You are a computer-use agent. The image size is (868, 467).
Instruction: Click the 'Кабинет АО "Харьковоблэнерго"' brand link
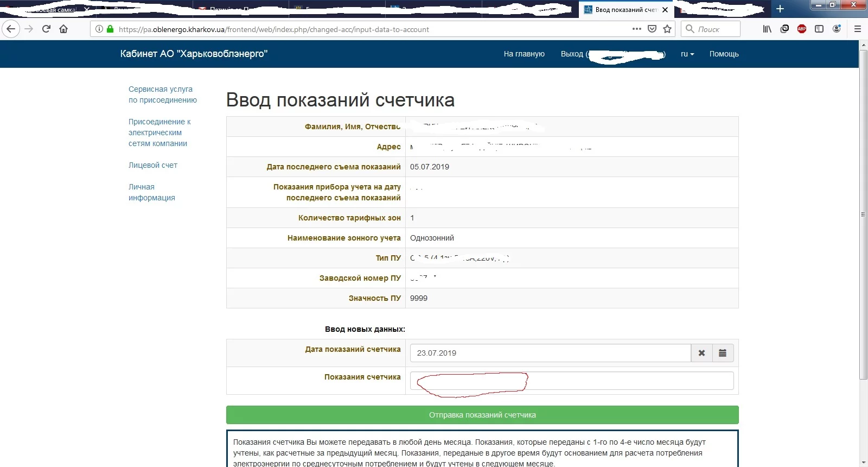coord(194,53)
